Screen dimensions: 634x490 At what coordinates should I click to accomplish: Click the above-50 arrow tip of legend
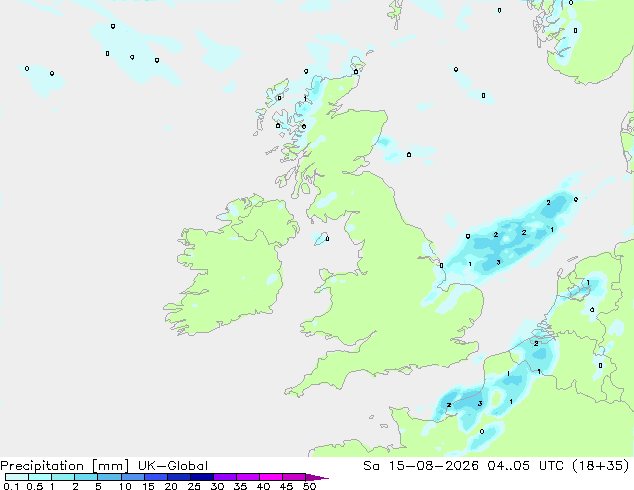pos(317,477)
